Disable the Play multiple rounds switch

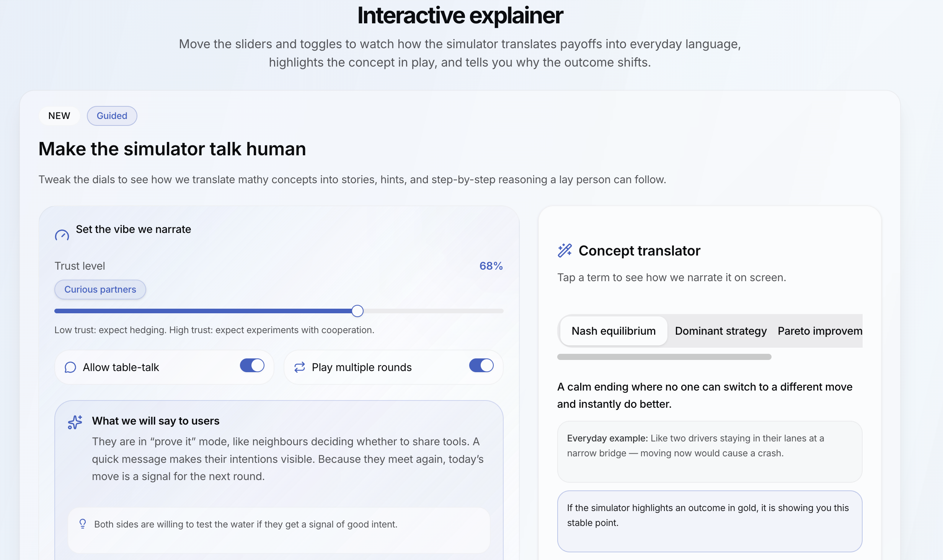click(x=481, y=366)
